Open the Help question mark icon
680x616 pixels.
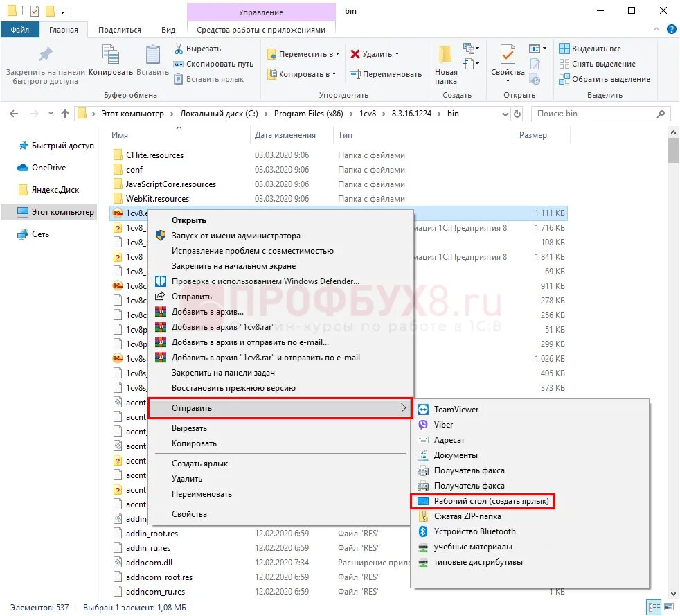(x=671, y=29)
